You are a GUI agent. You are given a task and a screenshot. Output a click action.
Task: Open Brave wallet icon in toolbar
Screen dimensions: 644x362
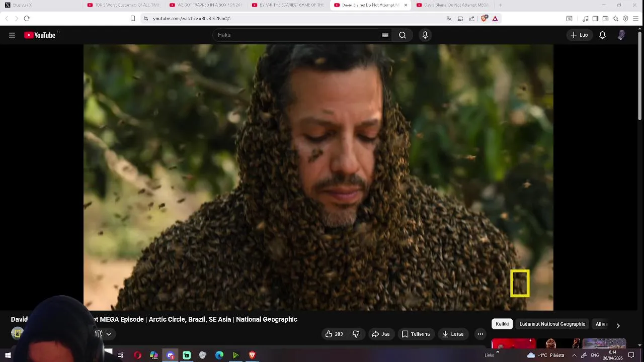605,19
